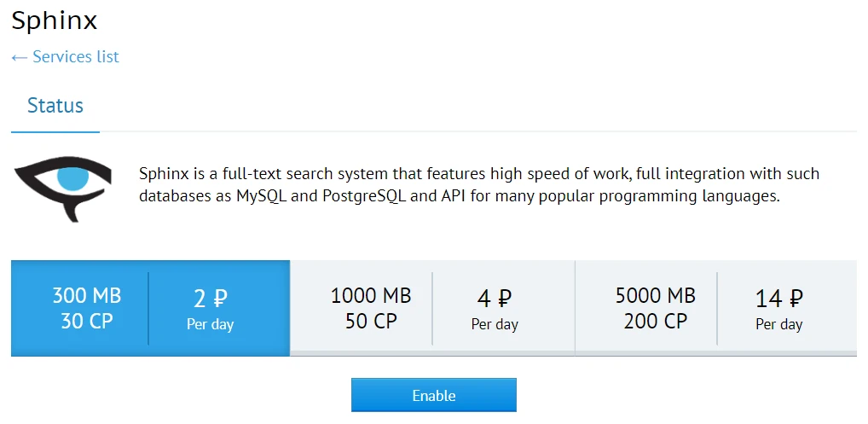The image size is (868, 424).
Task: Choose the 1000 MB 50 CP plan
Action: click(x=371, y=308)
